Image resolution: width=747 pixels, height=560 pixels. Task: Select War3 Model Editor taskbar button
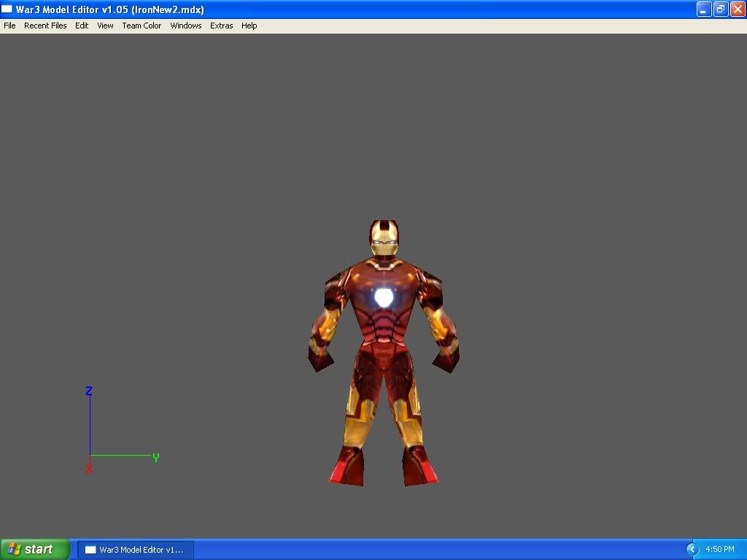(135, 550)
